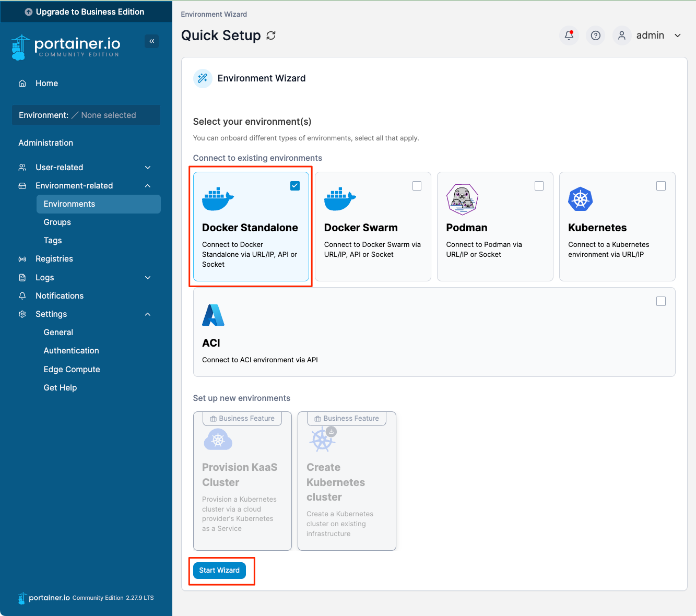Click Environment Wizard breadcrumb link

(x=214, y=14)
